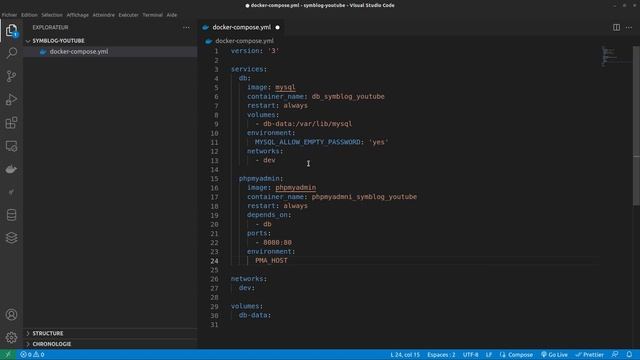Change indentation via Espaces : 2
Image resolution: width=640 pixels, height=360 pixels.
(441, 355)
